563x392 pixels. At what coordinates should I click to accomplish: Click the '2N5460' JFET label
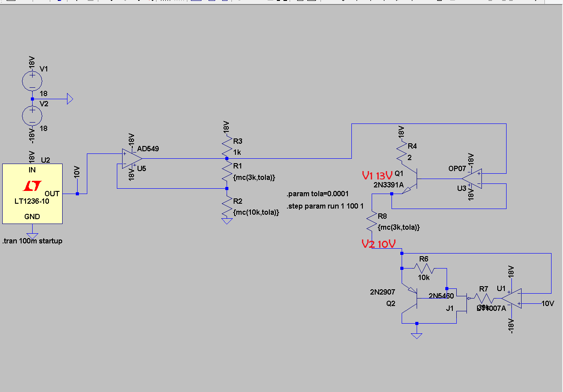tap(441, 296)
